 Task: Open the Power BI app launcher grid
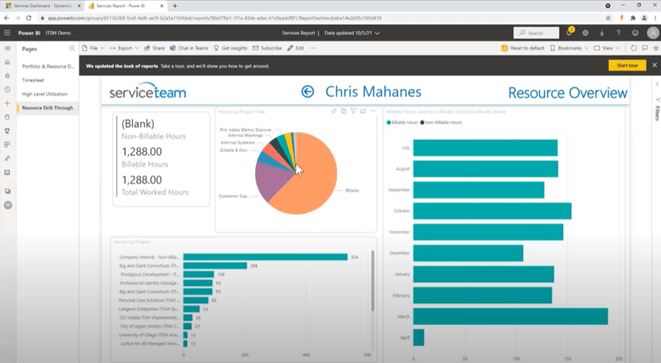pyautogui.click(x=7, y=33)
